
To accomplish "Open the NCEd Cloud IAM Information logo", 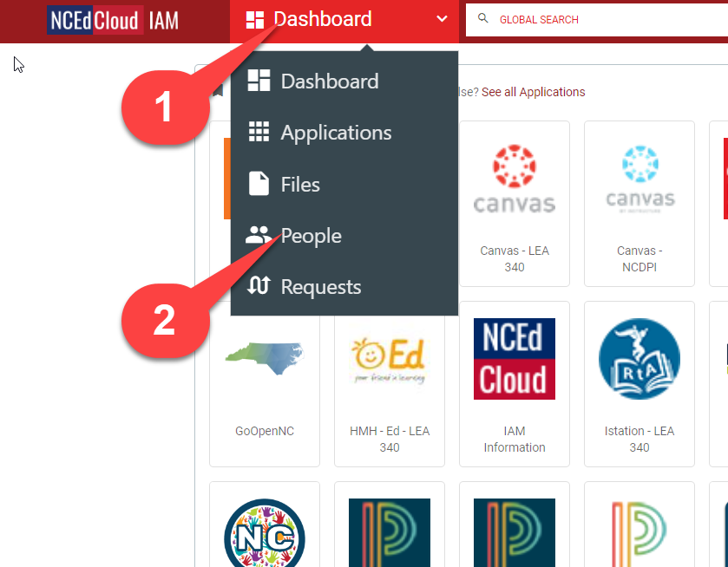I will [515, 359].
